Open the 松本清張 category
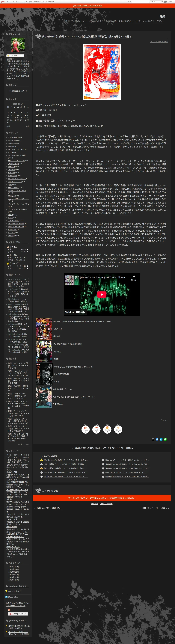Image resolution: width=175 pixels, height=644 pixels. [x=11, y=173]
